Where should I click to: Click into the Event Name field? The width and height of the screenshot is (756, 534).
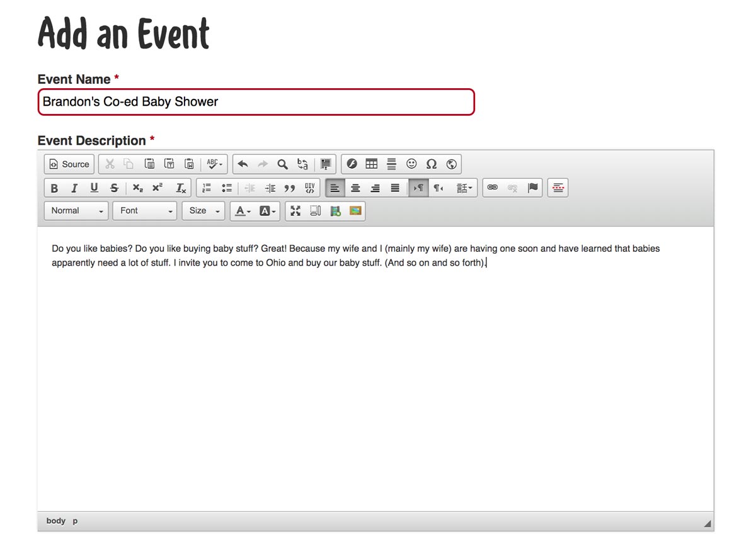pos(256,102)
